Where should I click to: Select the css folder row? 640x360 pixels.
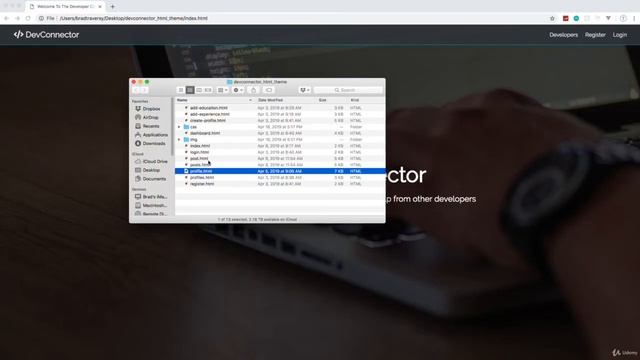280,127
